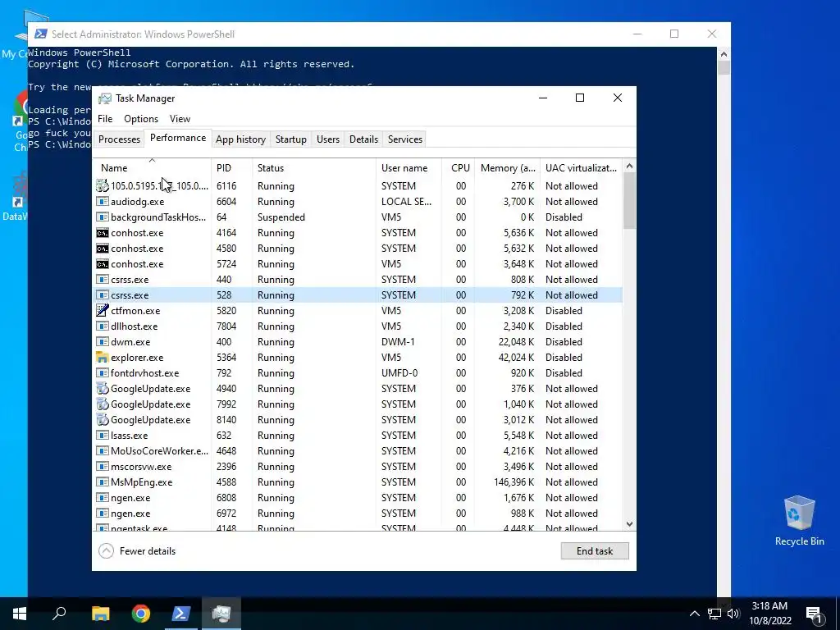
Task: Collapse Task Manager with Fewer details
Action: [137, 550]
